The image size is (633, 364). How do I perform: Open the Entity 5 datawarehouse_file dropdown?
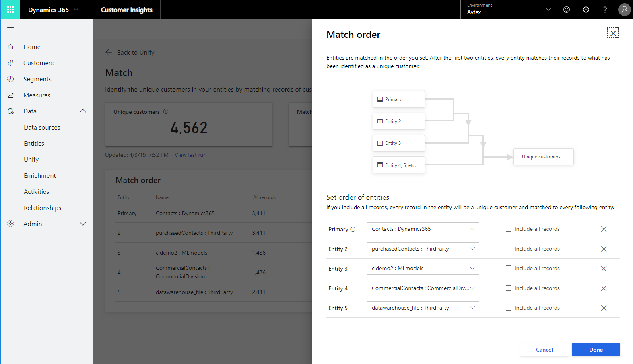(x=423, y=308)
